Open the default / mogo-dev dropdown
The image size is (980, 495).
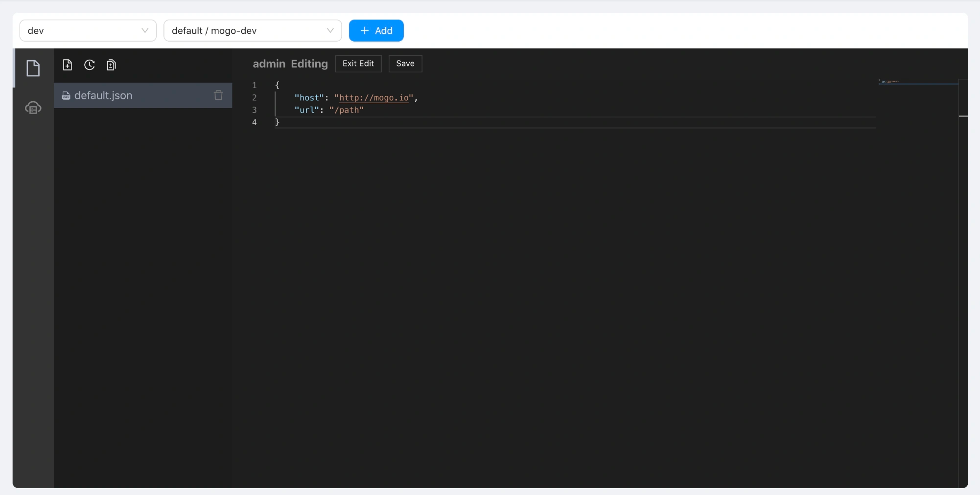tap(253, 30)
